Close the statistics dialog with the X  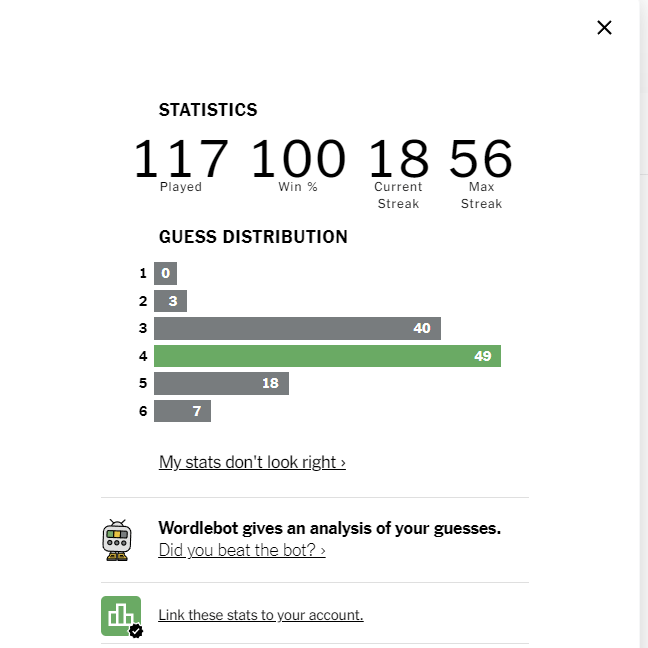[x=604, y=28]
